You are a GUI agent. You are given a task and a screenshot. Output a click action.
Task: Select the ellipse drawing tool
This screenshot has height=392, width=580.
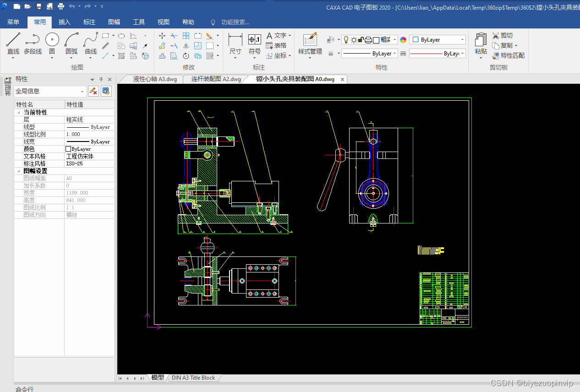(121, 36)
